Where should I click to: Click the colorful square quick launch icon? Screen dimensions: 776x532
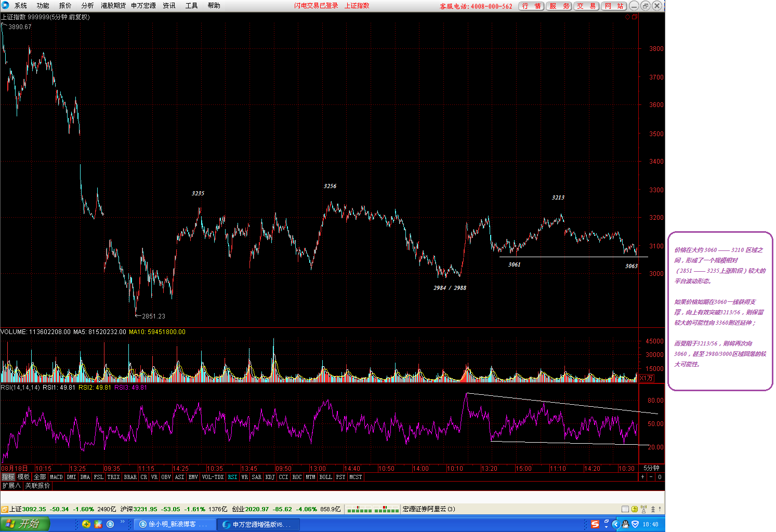(98, 524)
